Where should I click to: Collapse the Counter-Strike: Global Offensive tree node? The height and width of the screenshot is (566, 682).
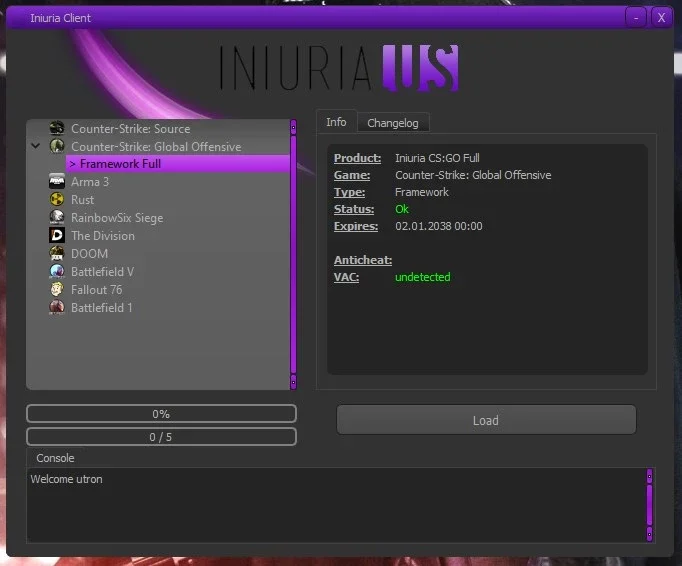tap(36, 146)
